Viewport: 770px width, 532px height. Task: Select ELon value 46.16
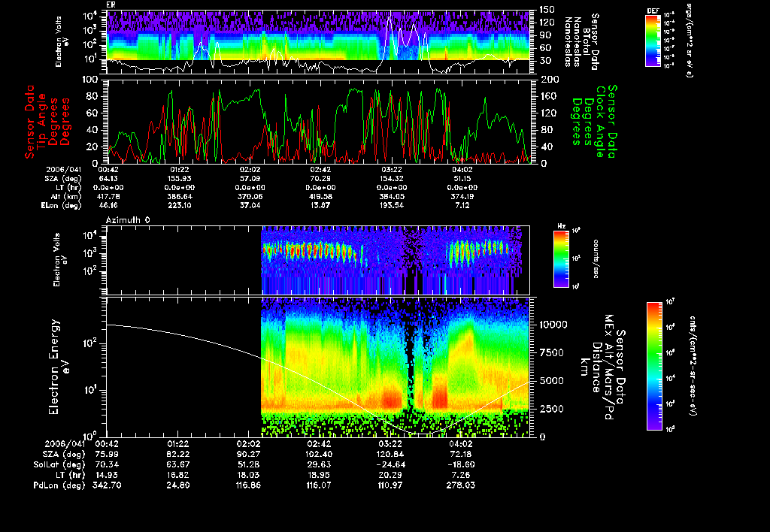(108, 205)
